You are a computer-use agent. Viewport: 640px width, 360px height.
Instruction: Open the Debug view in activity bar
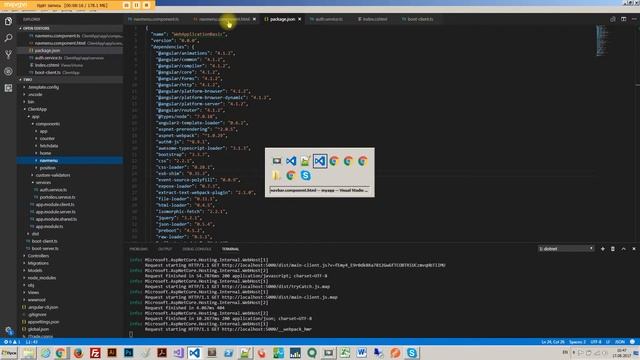pos(8,71)
